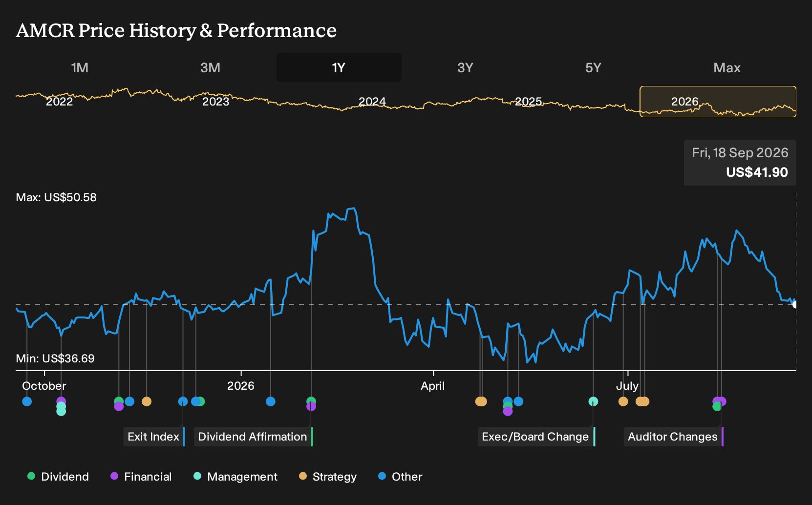This screenshot has width=812, height=505.
Task: Show the Max history range
Action: point(727,67)
